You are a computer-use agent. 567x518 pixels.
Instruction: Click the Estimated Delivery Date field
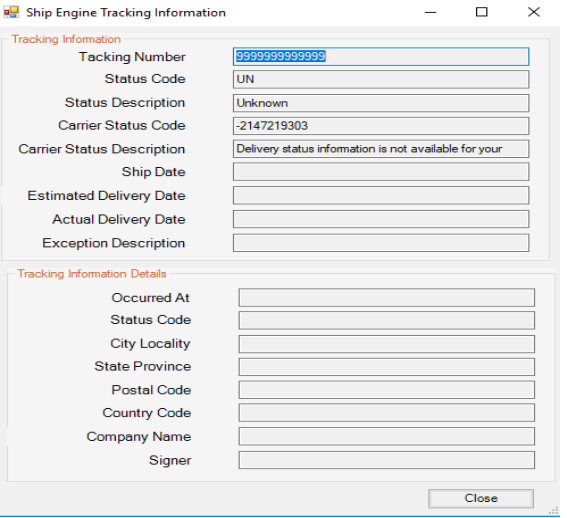(381, 195)
